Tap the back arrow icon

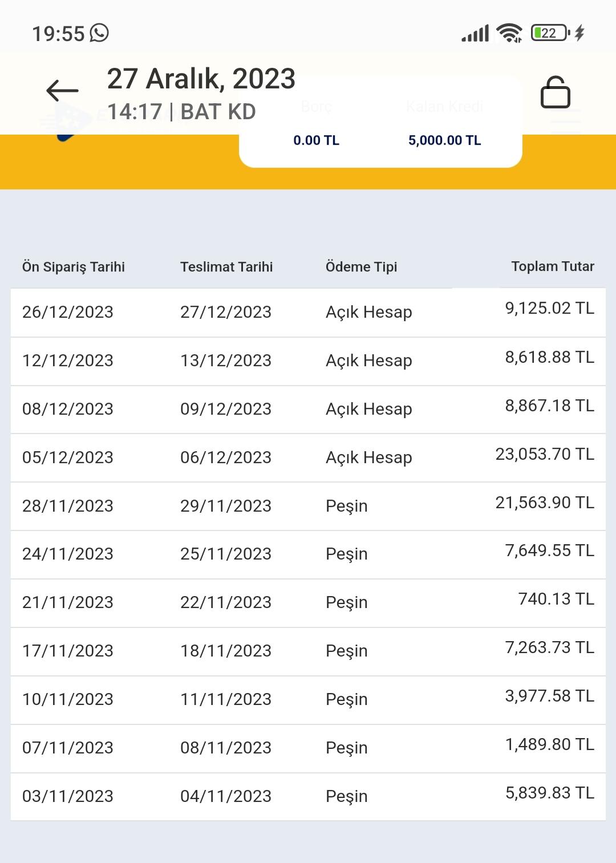click(62, 91)
